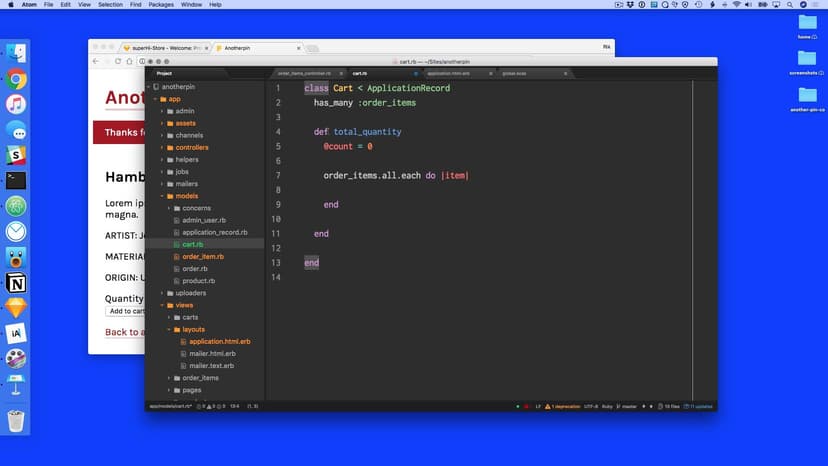Screen dimensions: 828x466
Task: Open the Sketch app in dock
Action: coord(16,309)
